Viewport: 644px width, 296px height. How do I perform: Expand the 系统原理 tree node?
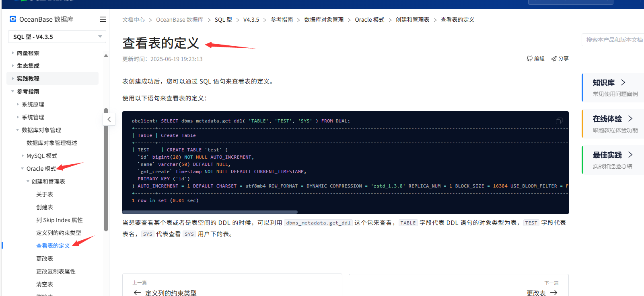[x=18, y=104]
